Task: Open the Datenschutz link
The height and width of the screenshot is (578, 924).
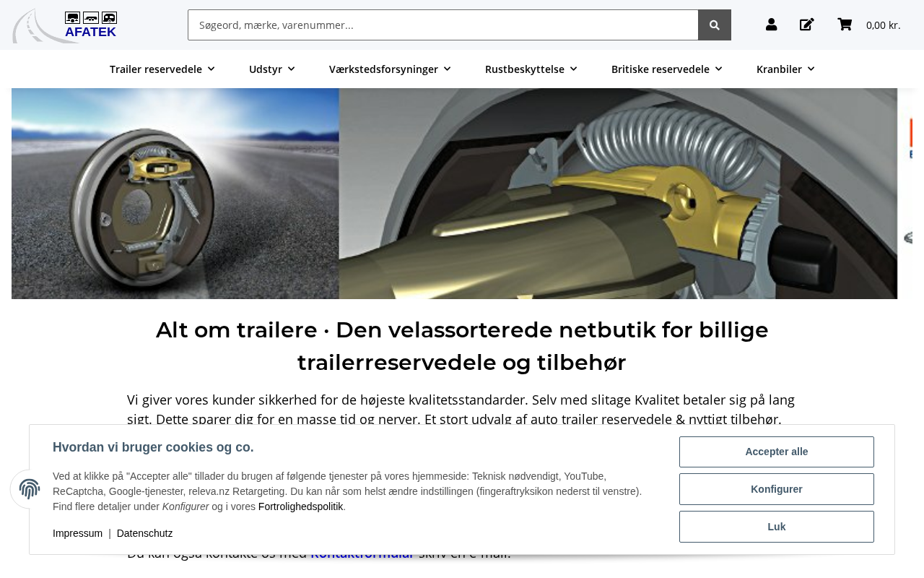Action: tap(144, 533)
